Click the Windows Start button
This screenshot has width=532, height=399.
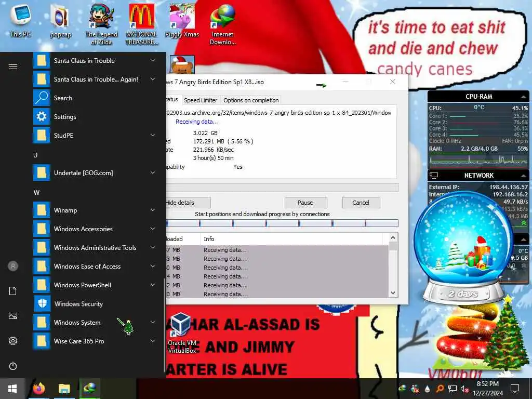(x=12, y=389)
